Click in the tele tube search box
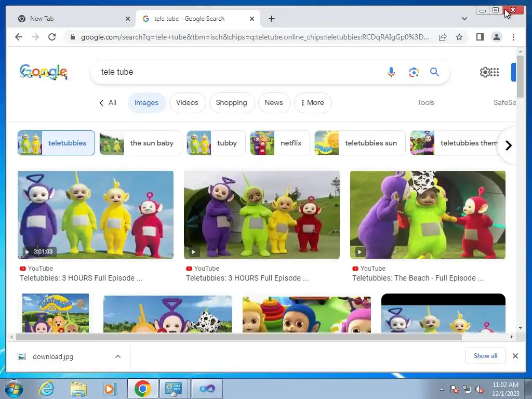Viewport: 532px width, 399px height. tap(237, 72)
